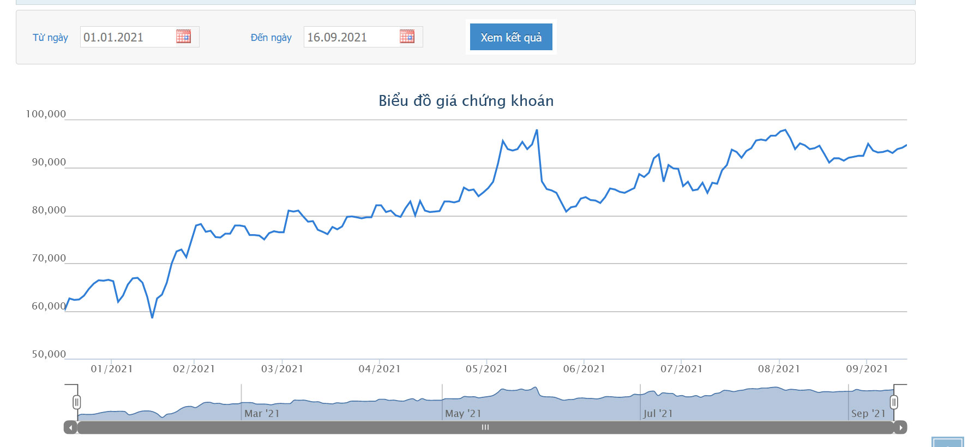
Task: Click the 100,000 y-axis label
Action: (x=46, y=114)
